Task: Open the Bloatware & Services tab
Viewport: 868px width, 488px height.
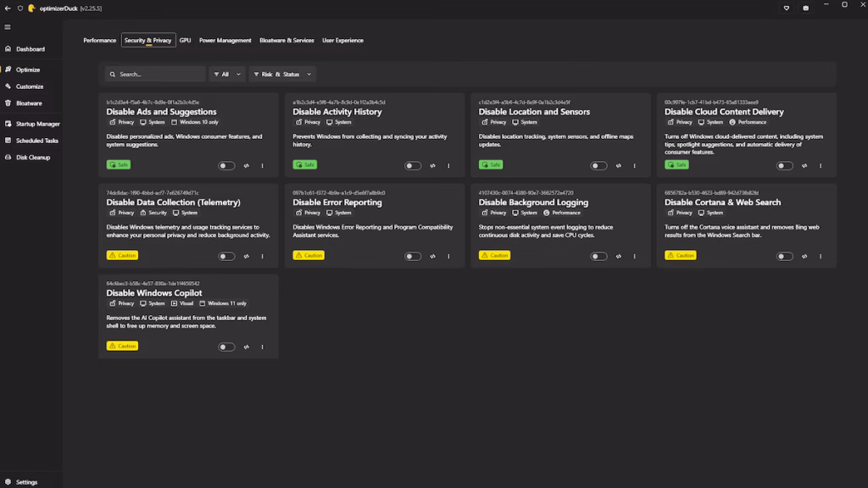Action: point(287,41)
